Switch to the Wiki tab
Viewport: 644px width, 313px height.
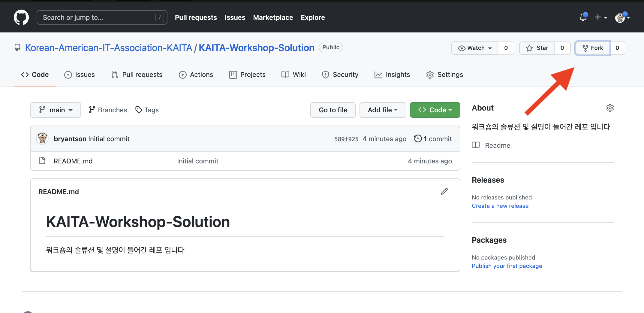coord(294,74)
